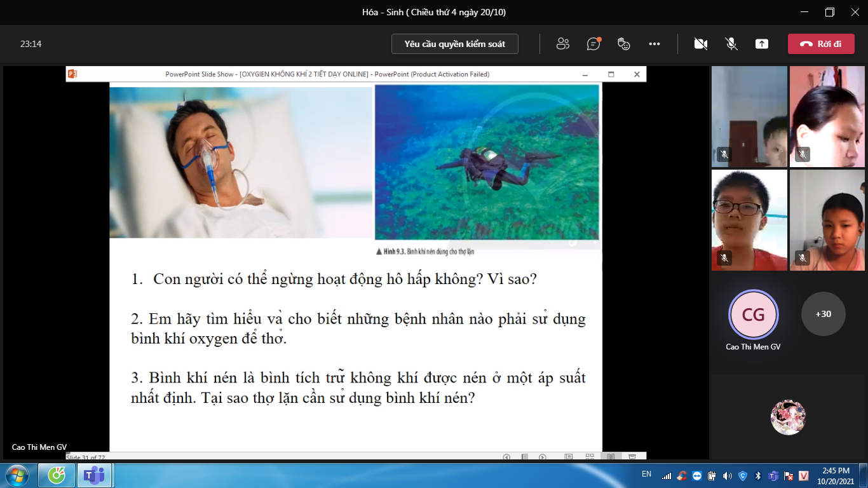
Task: Open the network signal tray icon
Action: 667,476
